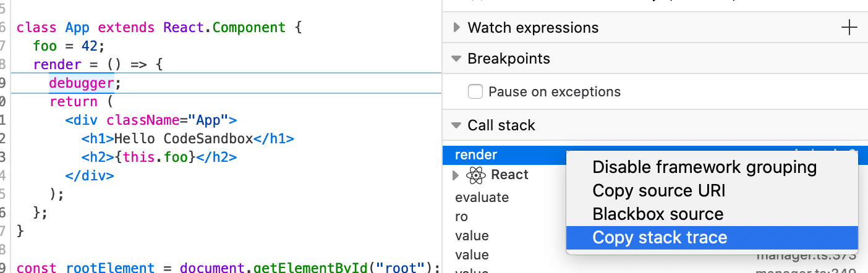
Task: Expand the React frames group arrow
Action: click(x=456, y=175)
